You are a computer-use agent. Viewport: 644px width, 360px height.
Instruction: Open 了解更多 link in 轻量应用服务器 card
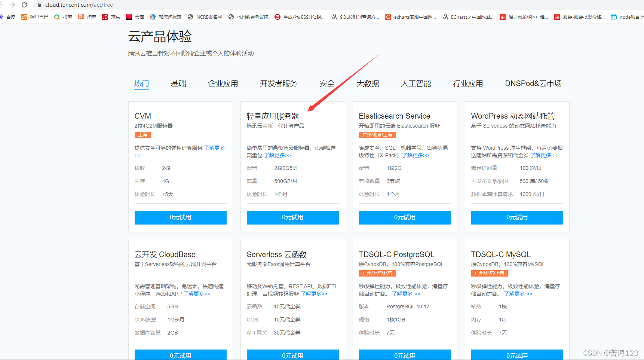[277, 155]
